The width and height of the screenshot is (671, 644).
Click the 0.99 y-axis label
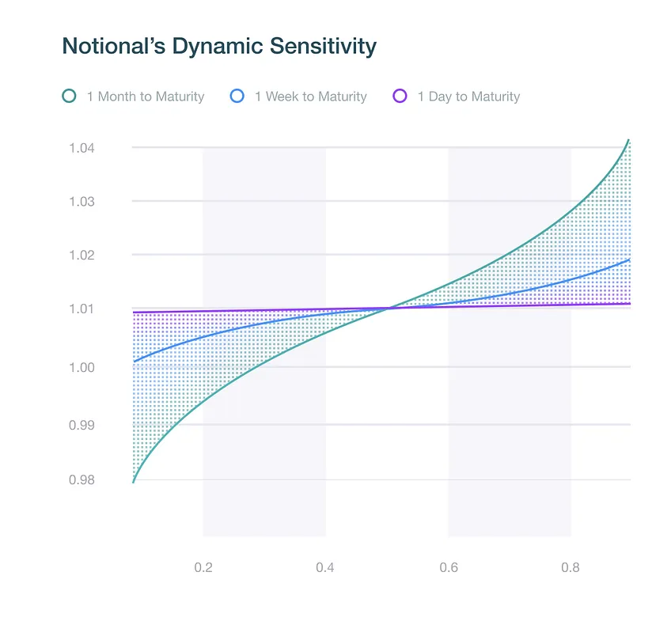point(82,426)
